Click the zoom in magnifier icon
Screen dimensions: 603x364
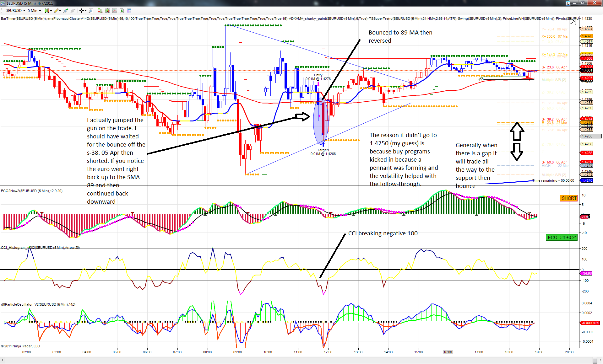[66, 11]
